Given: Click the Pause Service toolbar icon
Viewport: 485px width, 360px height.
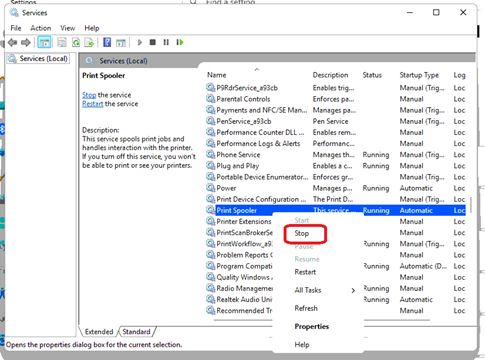Looking at the screenshot, I should pos(166,42).
